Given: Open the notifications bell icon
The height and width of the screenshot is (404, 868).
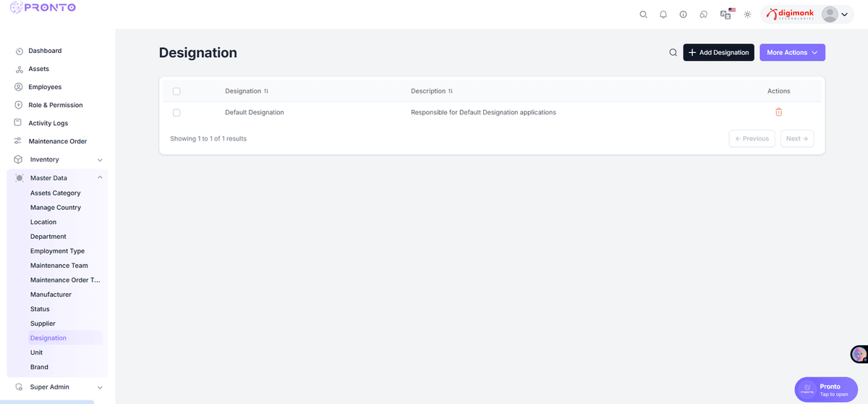Looking at the screenshot, I should 663,14.
